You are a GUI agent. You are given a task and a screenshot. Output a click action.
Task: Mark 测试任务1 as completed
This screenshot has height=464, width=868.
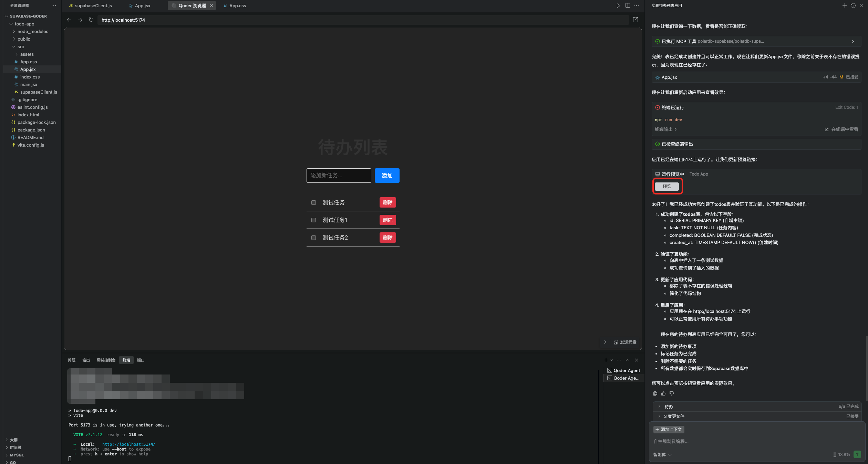[x=313, y=220]
